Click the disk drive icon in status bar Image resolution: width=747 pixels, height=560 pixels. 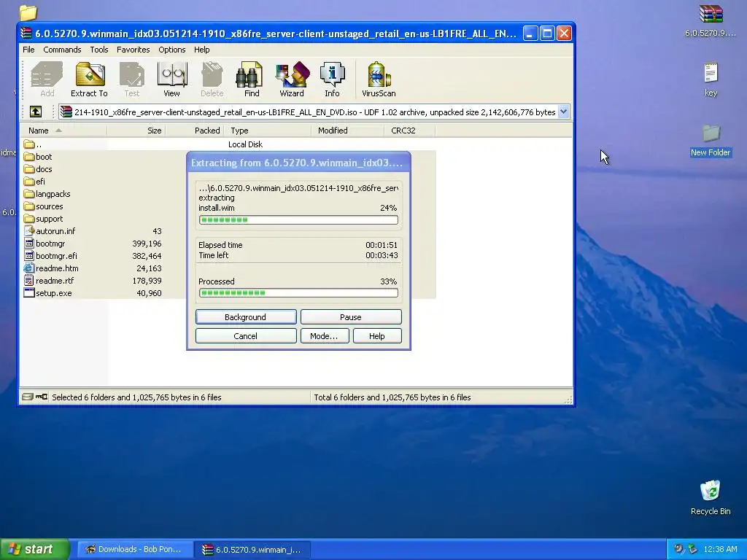pyautogui.click(x=28, y=397)
